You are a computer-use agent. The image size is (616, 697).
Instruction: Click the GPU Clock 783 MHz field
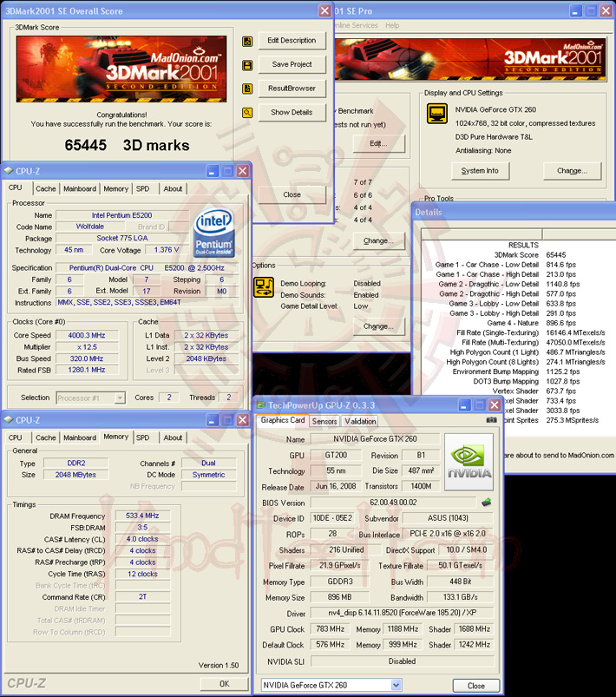coord(330,629)
